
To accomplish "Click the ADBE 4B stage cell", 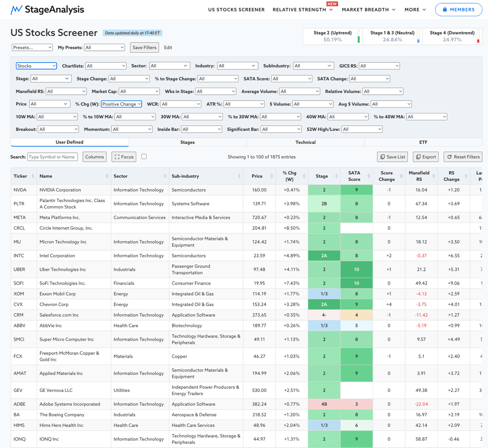I will tap(324, 404).
